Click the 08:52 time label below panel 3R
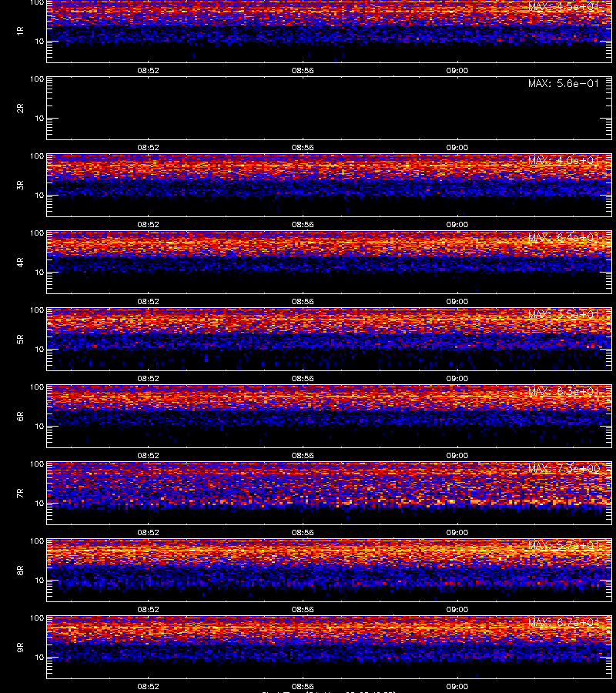 click(148, 225)
